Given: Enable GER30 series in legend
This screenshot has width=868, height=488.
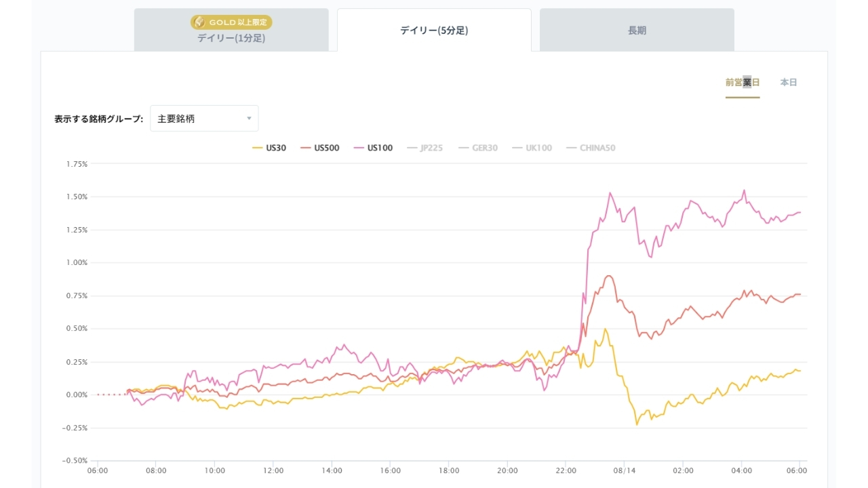Looking at the screenshot, I should click(x=477, y=148).
